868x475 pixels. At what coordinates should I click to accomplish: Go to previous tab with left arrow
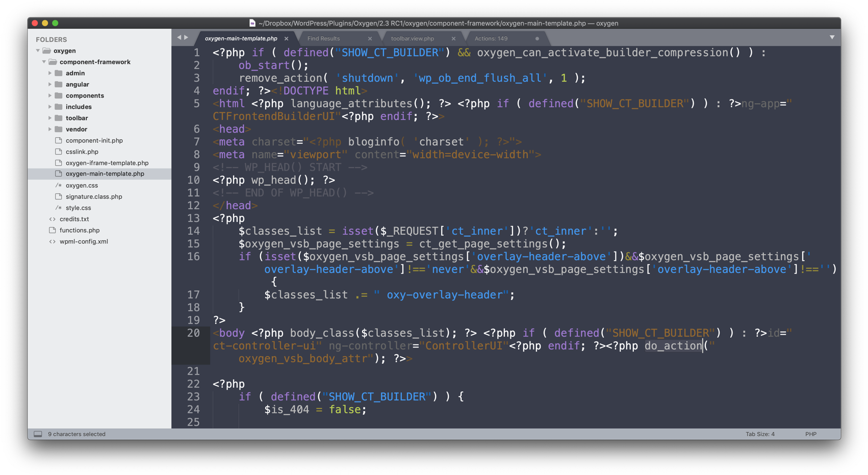179,38
